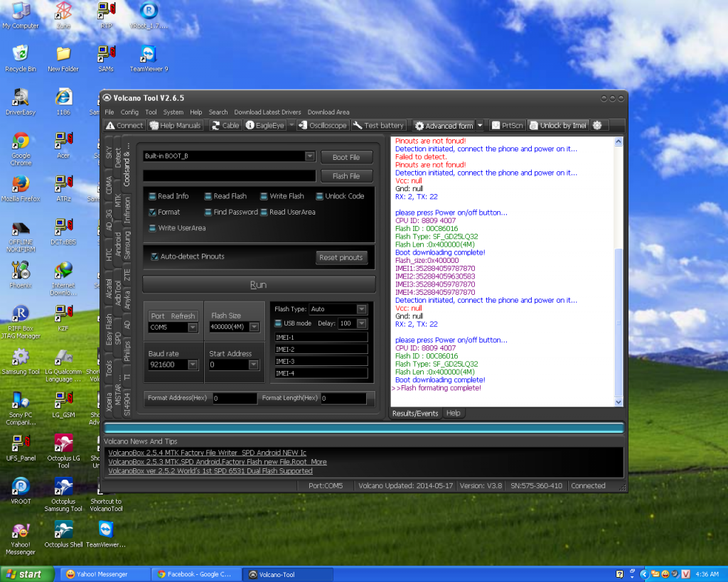Select the MTK side tab

(118, 200)
